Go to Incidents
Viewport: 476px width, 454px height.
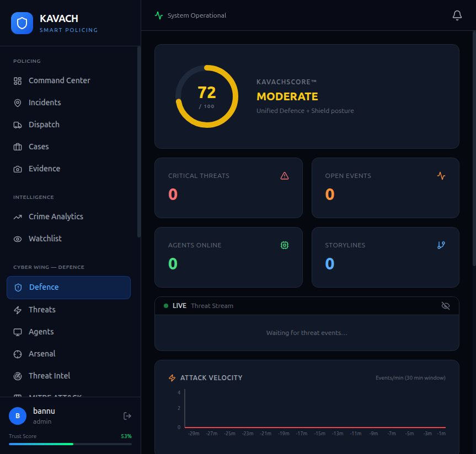[x=68, y=103]
